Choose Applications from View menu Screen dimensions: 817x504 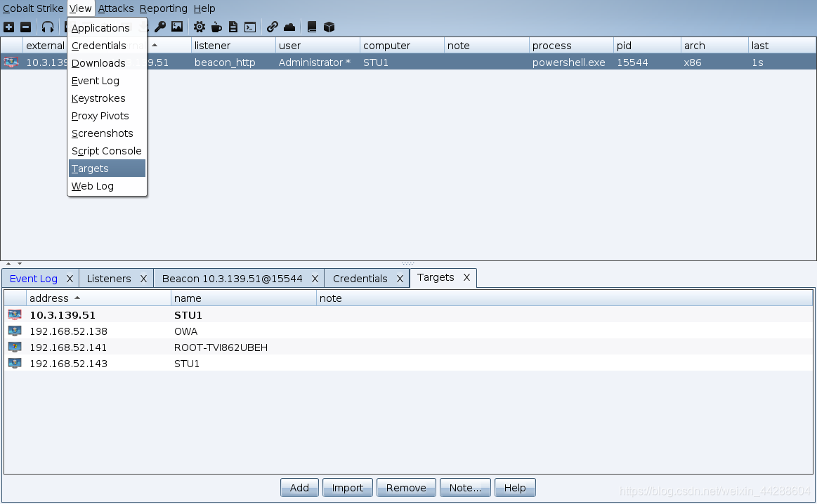[x=107, y=28]
